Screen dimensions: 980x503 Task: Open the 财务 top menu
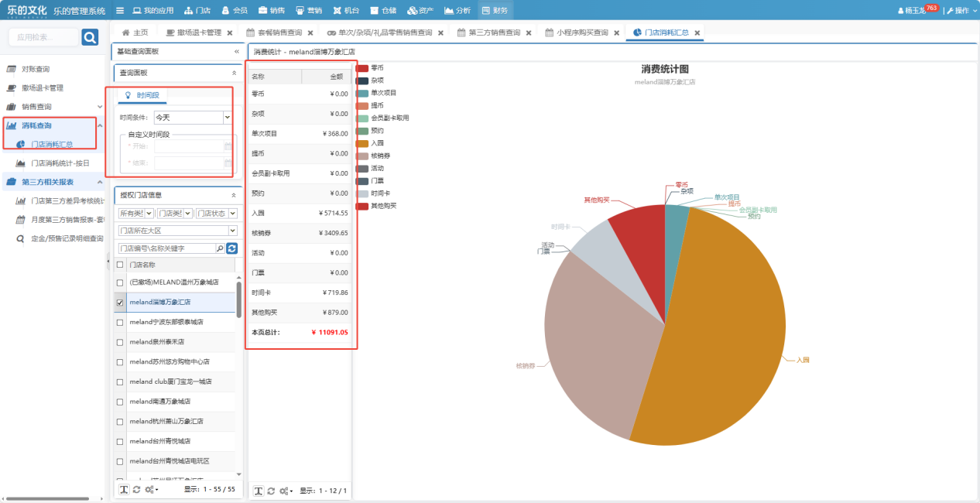(x=495, y=11)
